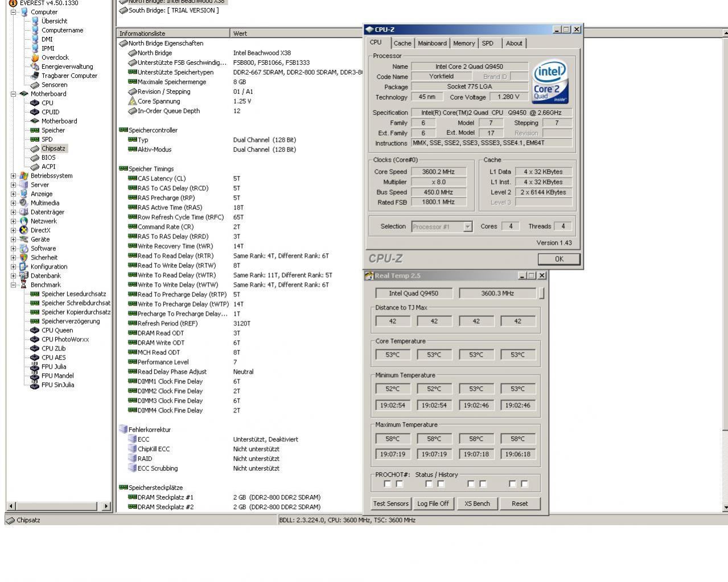The width and height of the screenshot is (728, 582).
Task: Select the FPU Julia benchmark icon
Action: [35, 367]
